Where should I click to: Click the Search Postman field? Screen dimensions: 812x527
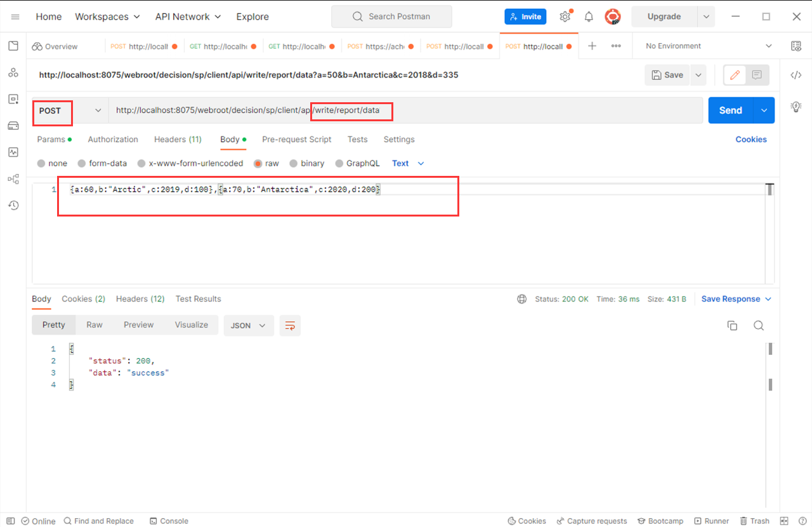click(x=391, y=17)
